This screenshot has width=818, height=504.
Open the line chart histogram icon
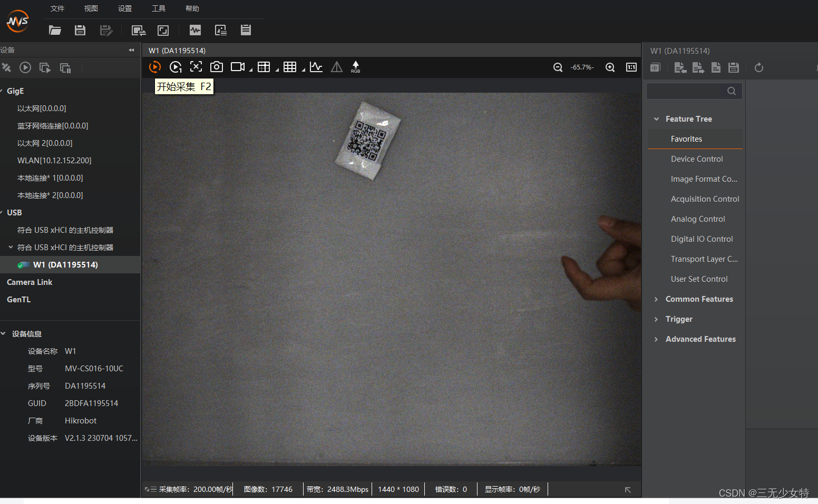(316, 67)
